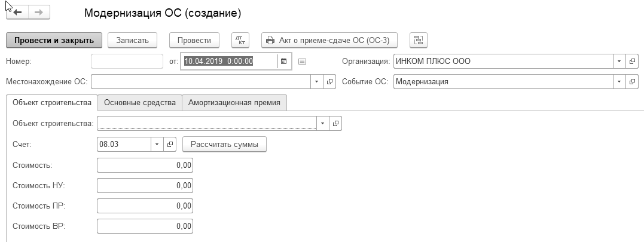The width and height of the screenshot is (644, 242).
Task: Open the Организация record via the open icon
Action: tap(632, 61)
